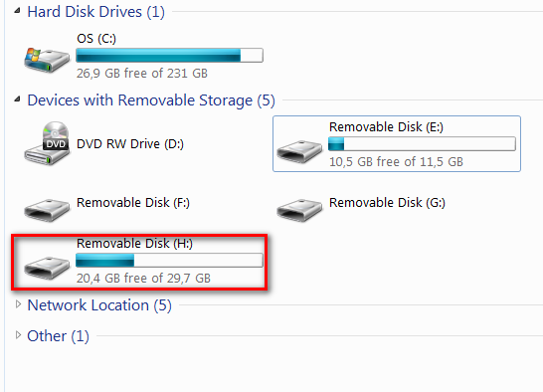Click the Removable Disk (H:) capacity bar

tap(169, 260)
